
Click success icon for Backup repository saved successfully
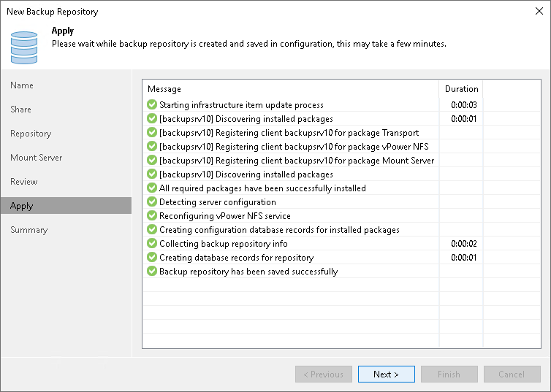click(x=152, y=271)
